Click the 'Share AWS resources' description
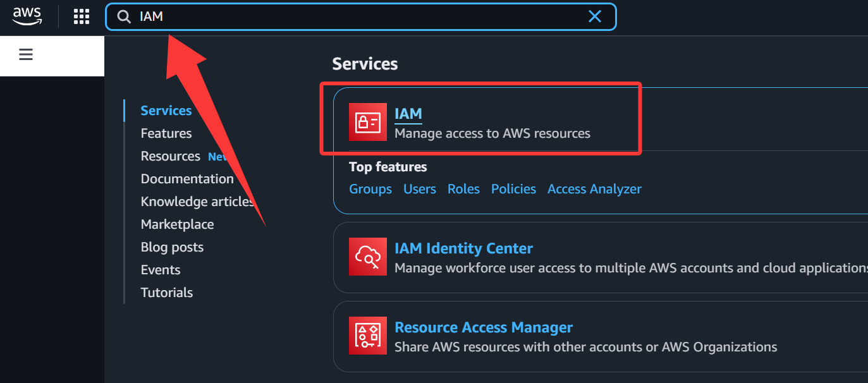868x383 pixels. tap(586, 347)
